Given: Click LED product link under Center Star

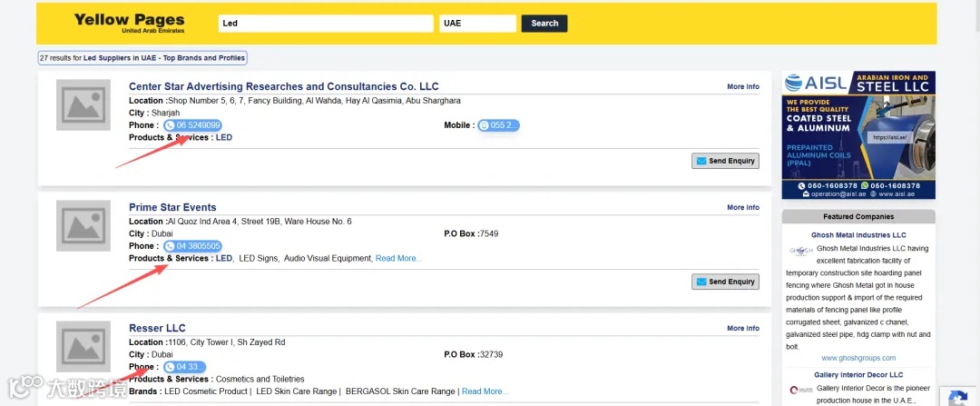Looking at the screenshot, I should [x=224, y=138].
